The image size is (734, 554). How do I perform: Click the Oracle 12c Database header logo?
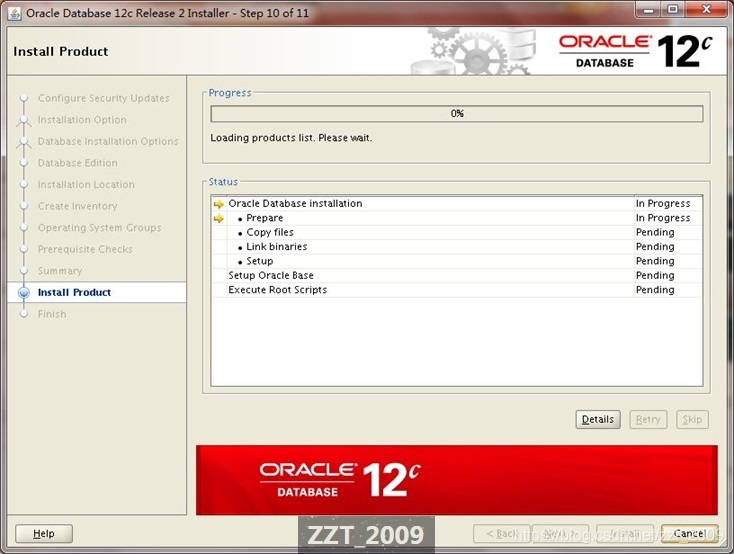click(636, 51)
